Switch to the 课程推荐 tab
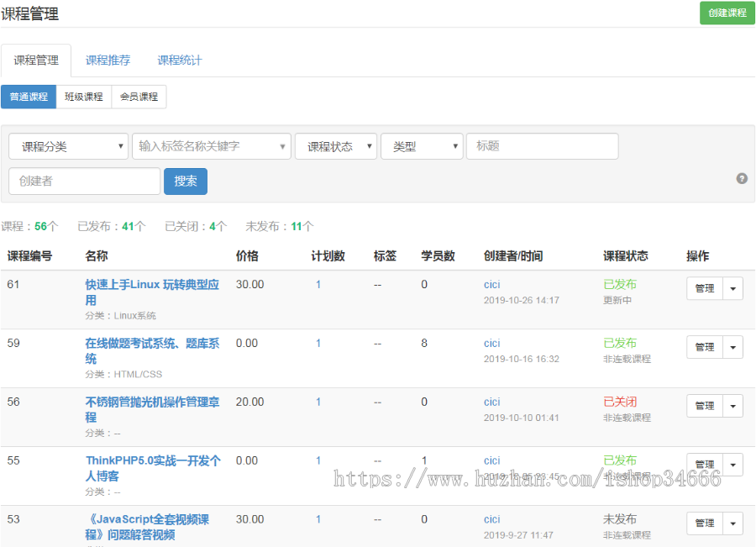 108,60
